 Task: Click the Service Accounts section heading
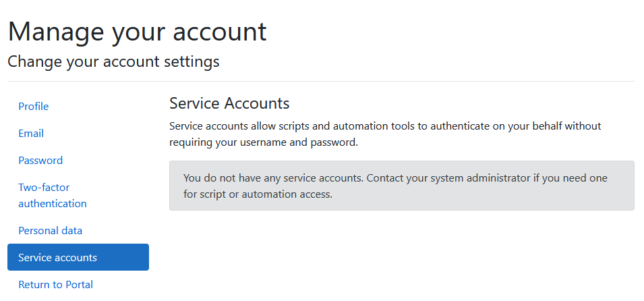click(229, 103)
